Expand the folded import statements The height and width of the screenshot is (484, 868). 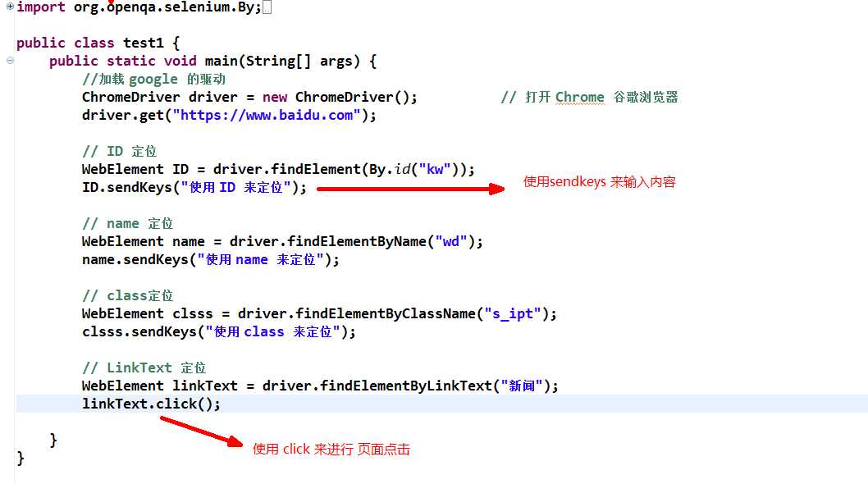10,7
